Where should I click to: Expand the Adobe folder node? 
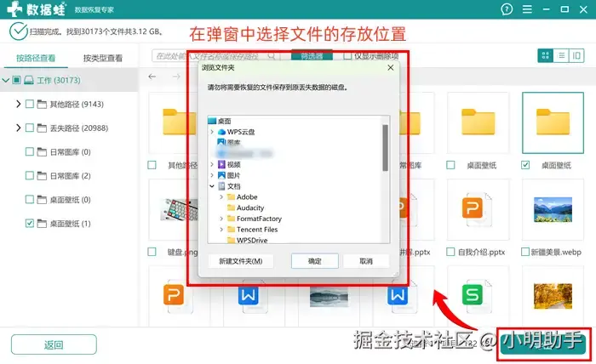(221, 197)
